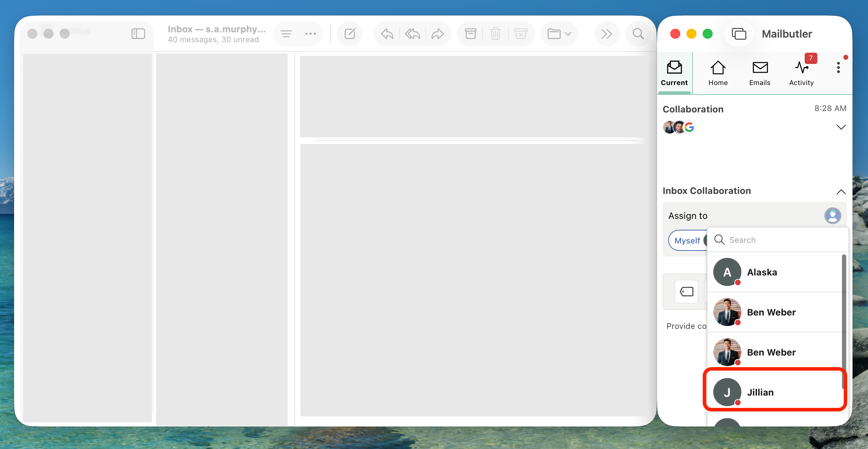Viewport: 868px width, 449px height.
Task: Click the red close button on Mailbutler
Action: [x=675, y=34]
